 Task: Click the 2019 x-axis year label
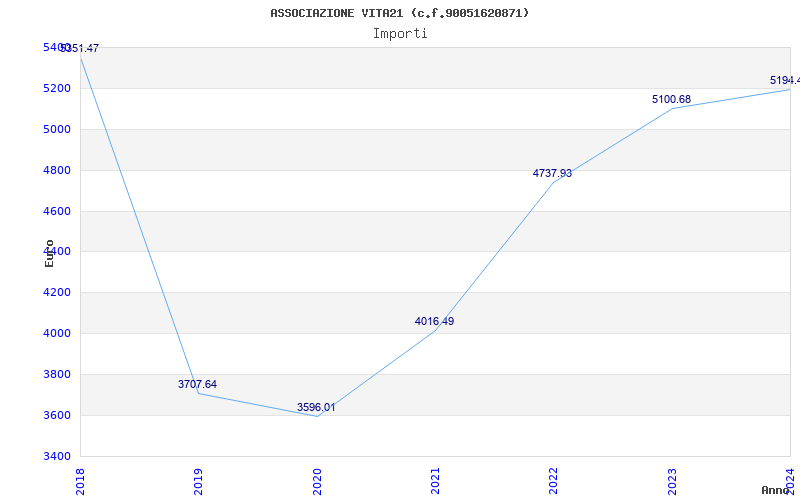(198, 482)
